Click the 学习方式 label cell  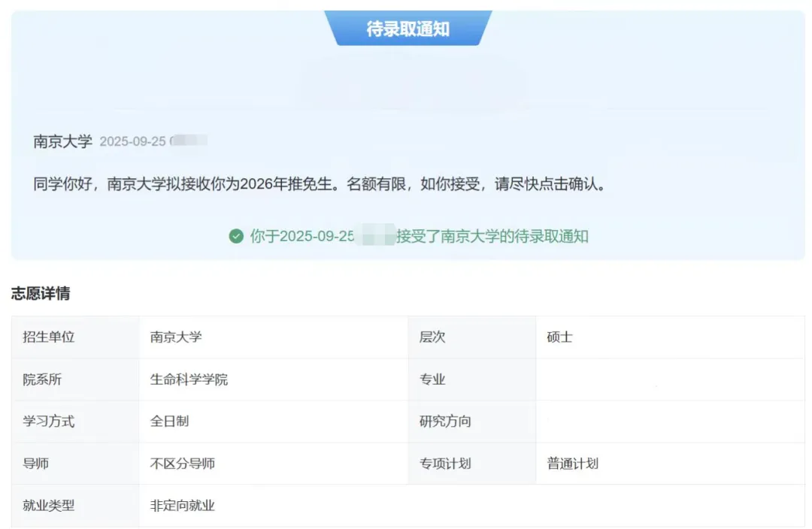pos(75,422)
